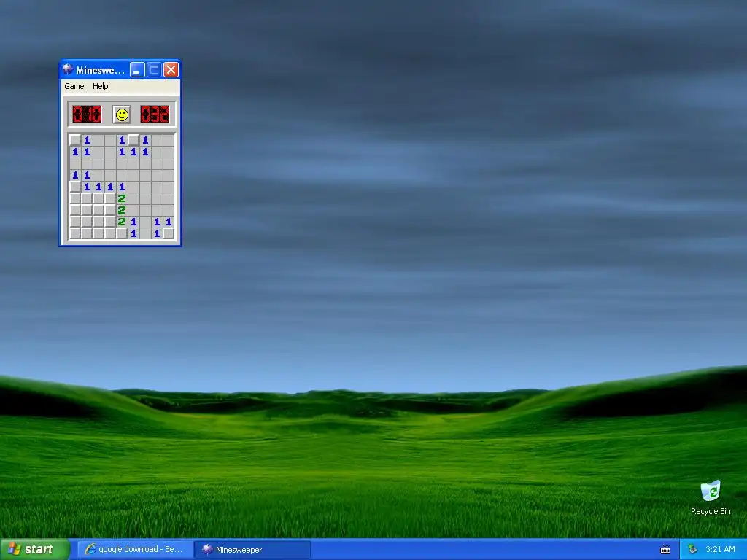Uncover the covered cell directly left of the topmost green 2
This screenshot has width=747, height=560.
tap(110, 198)
